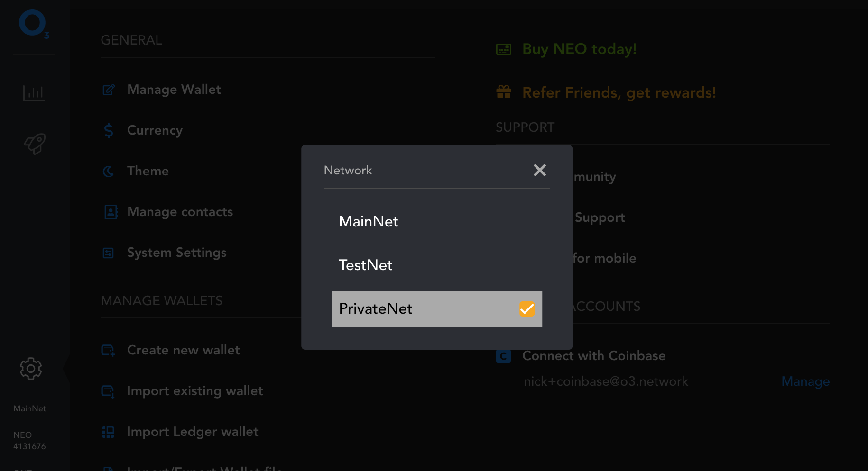Open the Buy NEO today! link

click(x=579, y=49)
